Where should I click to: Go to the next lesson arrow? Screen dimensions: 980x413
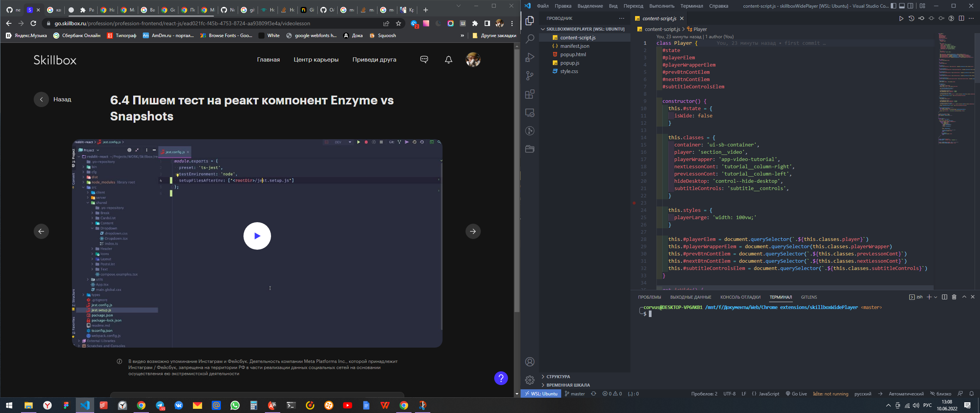[473, 231]
